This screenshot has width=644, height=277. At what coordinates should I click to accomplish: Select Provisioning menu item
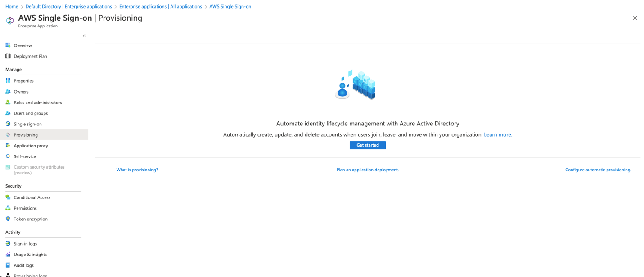(44, 135)
